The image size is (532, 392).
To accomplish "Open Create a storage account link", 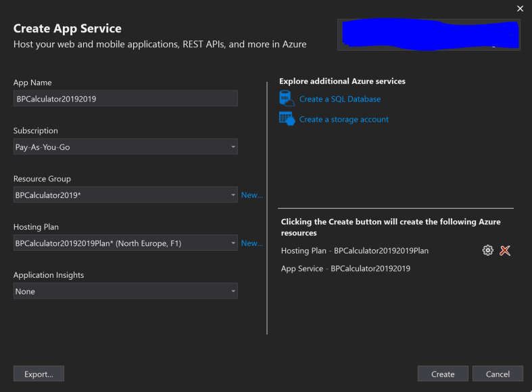I will (343, 120).
